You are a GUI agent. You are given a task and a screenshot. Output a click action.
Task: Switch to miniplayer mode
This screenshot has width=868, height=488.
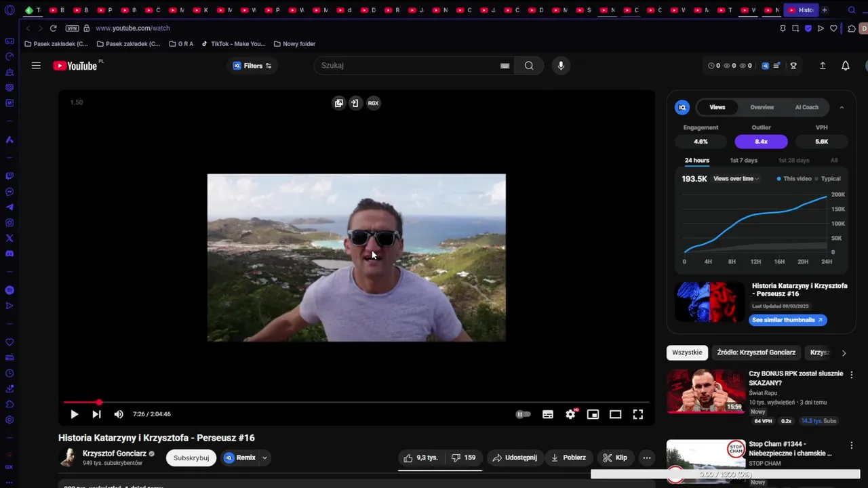pyautogui.click(x=593, y=414)
